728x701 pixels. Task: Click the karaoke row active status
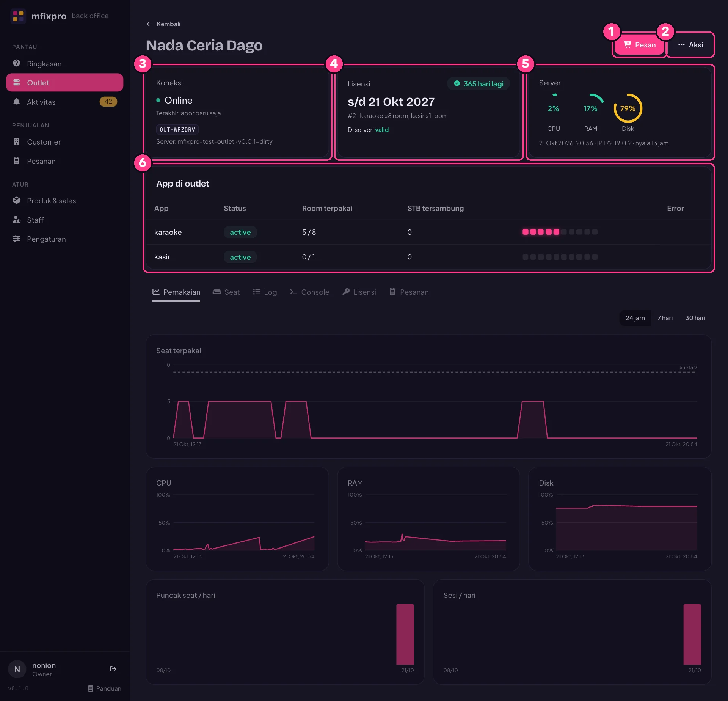coord(240,232)
